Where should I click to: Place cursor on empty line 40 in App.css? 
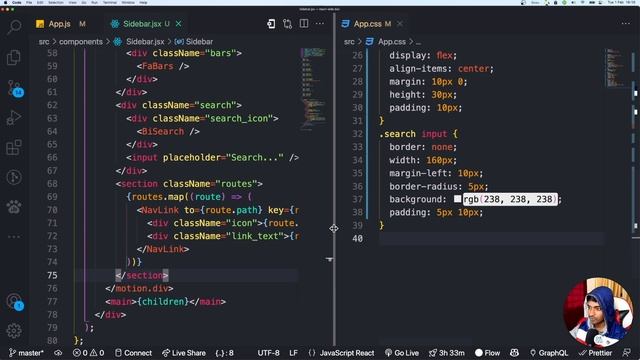[x=490, y=238]
